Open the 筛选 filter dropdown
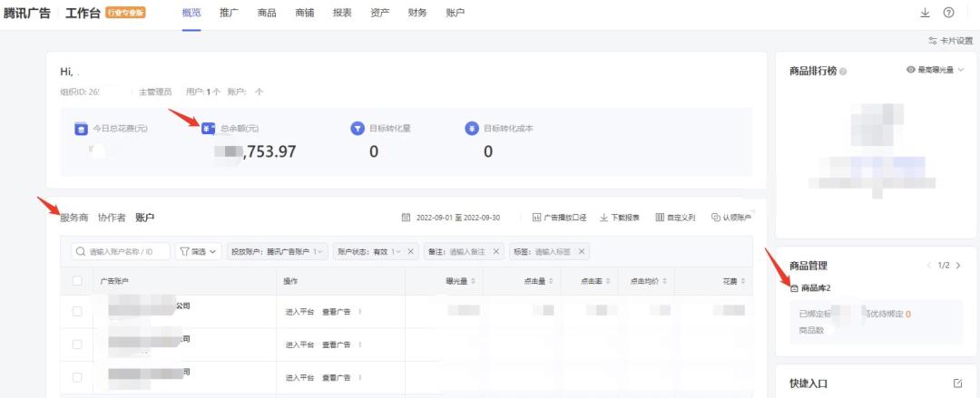 (x=198, y=252)
